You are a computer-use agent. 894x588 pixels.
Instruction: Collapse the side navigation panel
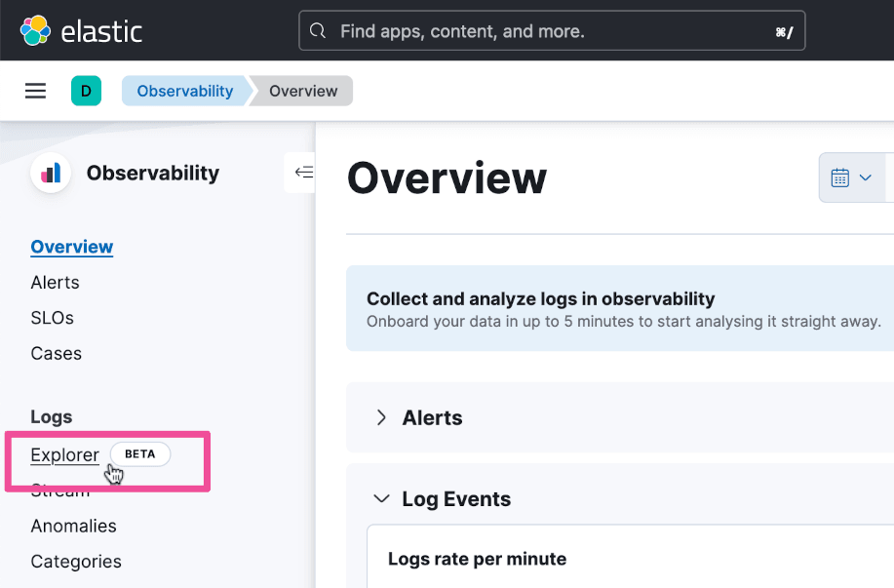point(303,173)
